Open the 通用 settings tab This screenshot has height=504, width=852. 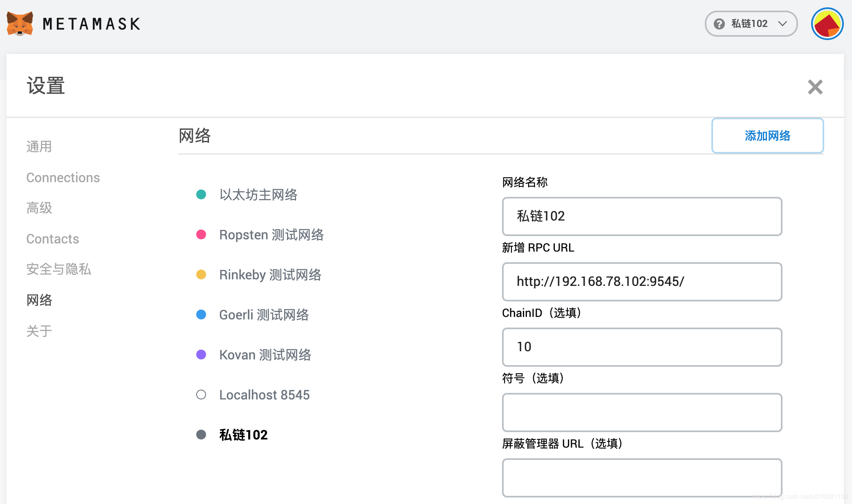click(39, 147)
